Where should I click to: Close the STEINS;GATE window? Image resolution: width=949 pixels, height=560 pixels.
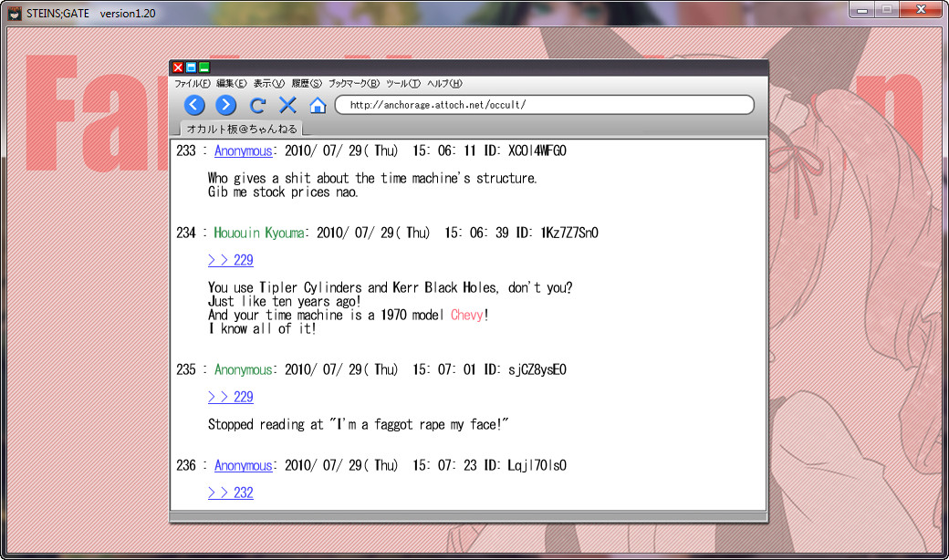coord(921,10)
